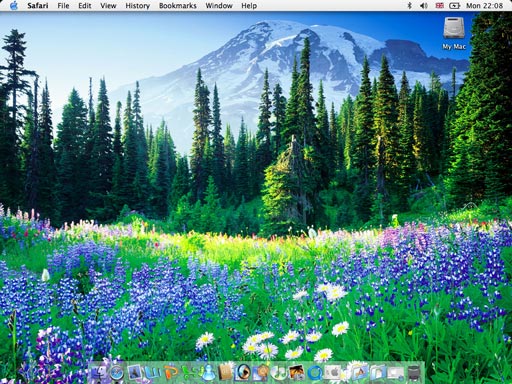The height and width of the screenshot is (384, 512).
Task: Open the Bookmarks menu
Action: [178, 6]
